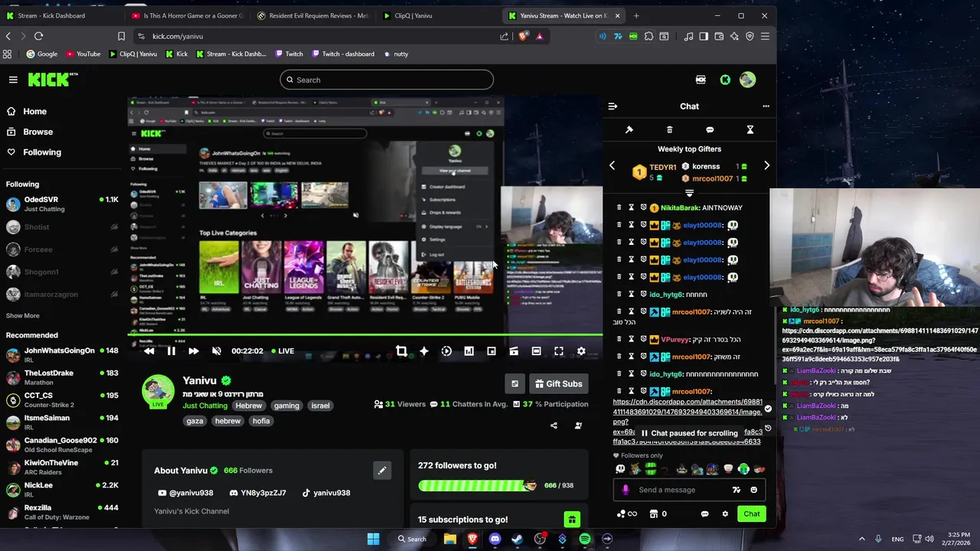
Task: Open the Twitch - dashboard bookmark
Action: pos(341,54)
